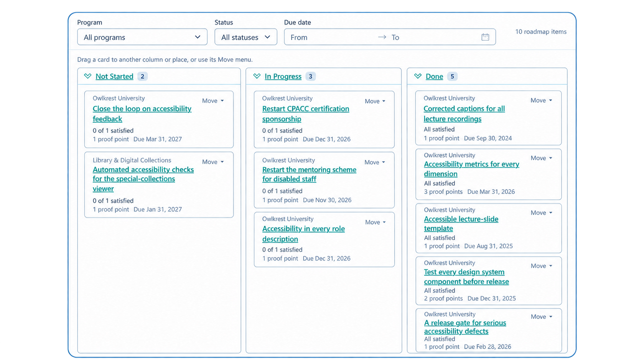Click 'Due Mar 31, 2027' on first card
The width and height of the screenshot is (644, 359).
158,139
